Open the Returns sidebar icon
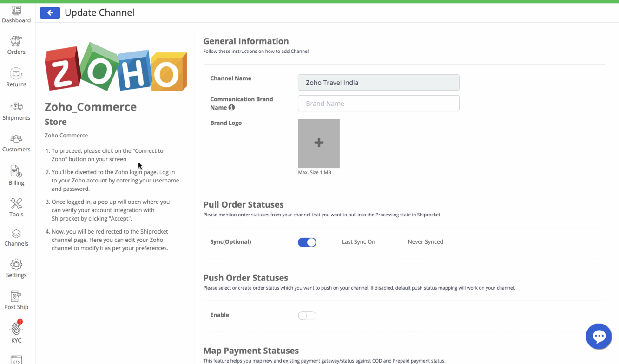Image resolution: width=619 pixels, height=364 pixels. [x=16, y=73]
